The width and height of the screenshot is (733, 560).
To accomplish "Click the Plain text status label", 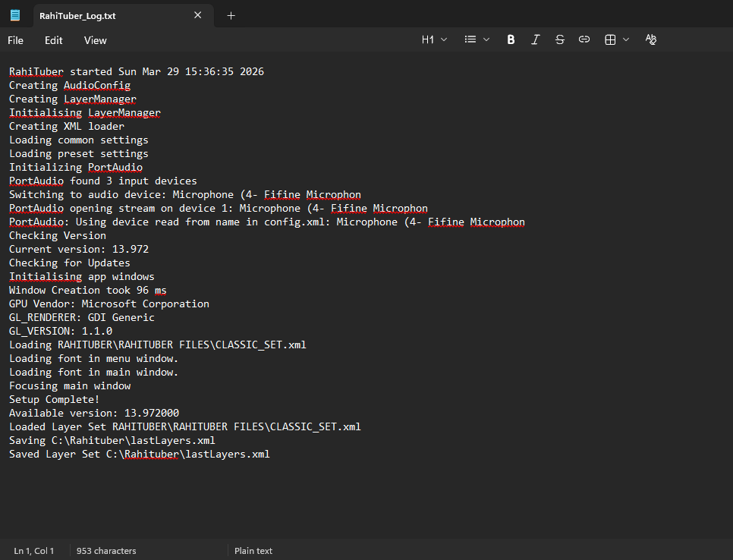I will 253,551.
